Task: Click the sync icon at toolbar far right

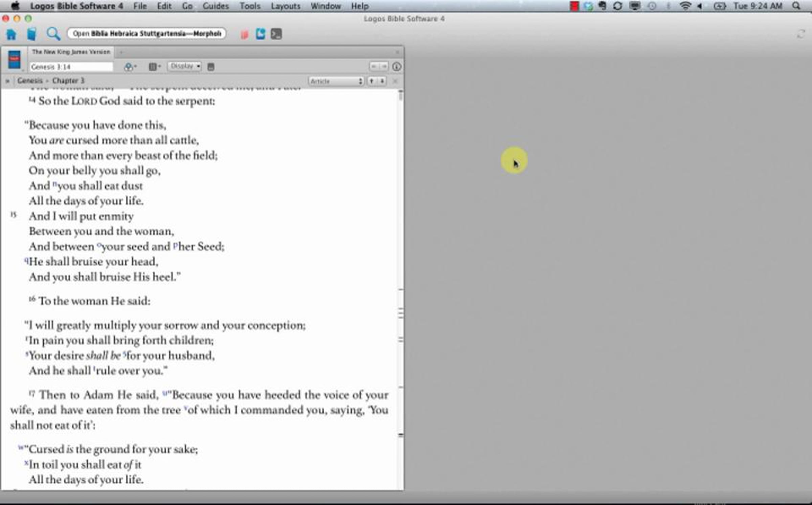Action: (x=800, y=34)
